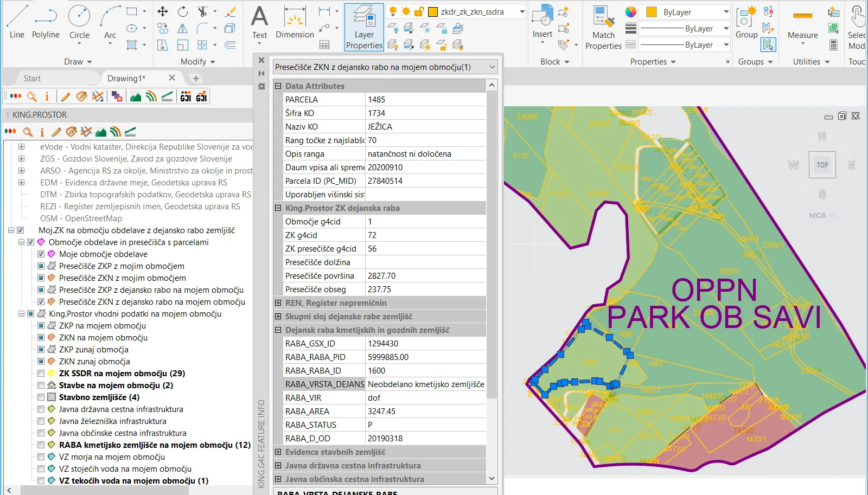Viewport: 868px width, 495px height.
Task: Select the Circle tool
Action: click(x=79, y=22)
